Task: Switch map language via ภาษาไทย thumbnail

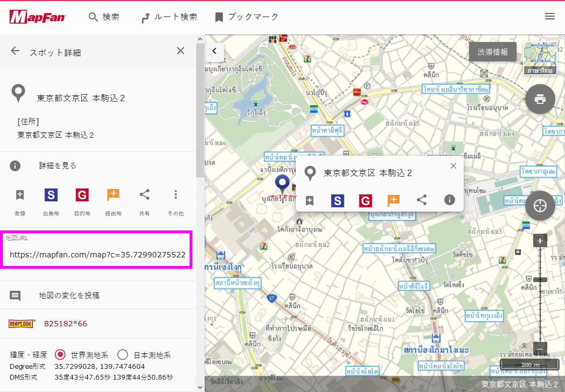Action: [x=540, y=58]
